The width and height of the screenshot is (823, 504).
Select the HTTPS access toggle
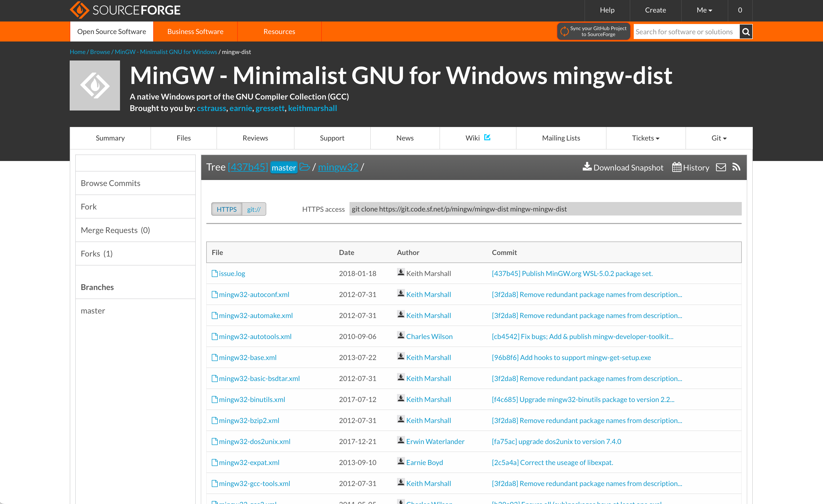[x=226, y=209]
